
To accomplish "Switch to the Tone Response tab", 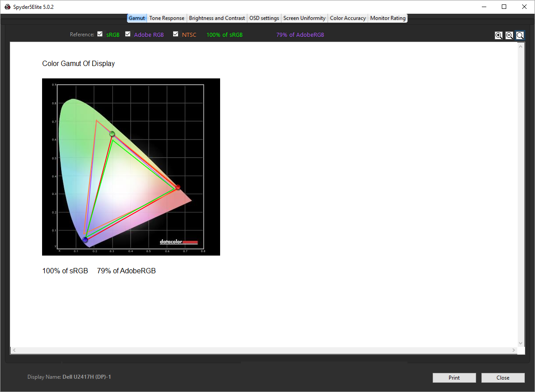I will pos(167,18).
